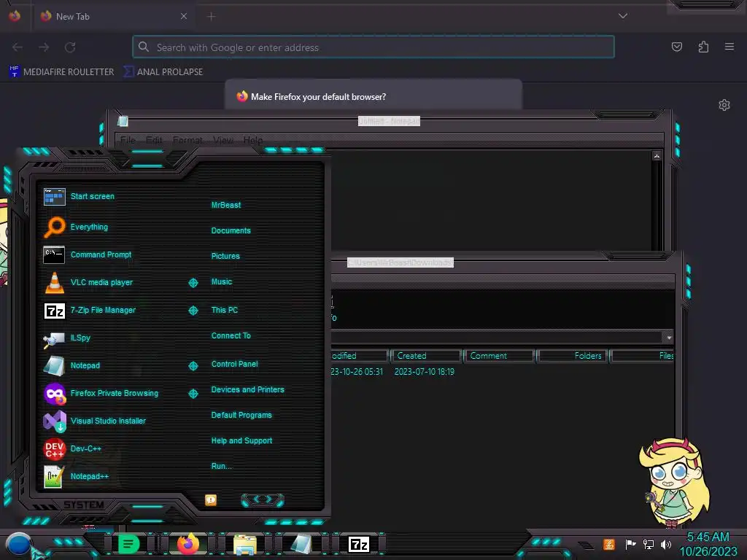The width and height of the screenshot is (747, 560).
Task: Show hidden tray icons arrow
Action: (x=587, y=545)
